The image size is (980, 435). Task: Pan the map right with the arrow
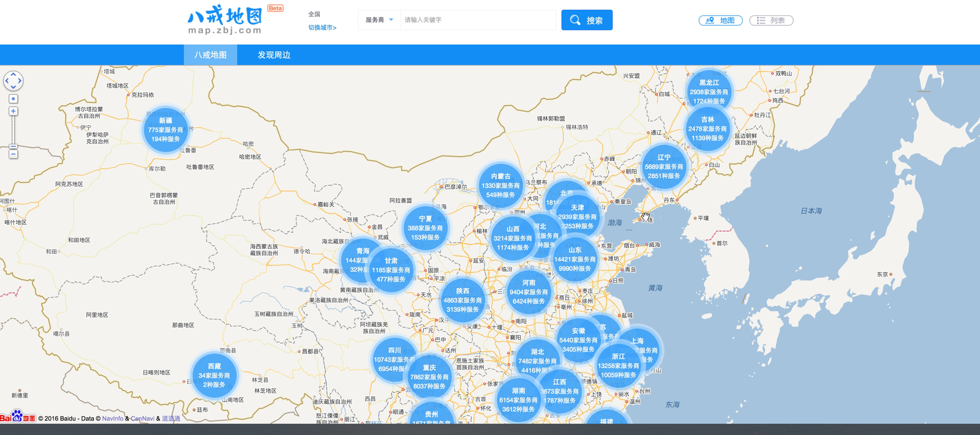tap(20, 81)
